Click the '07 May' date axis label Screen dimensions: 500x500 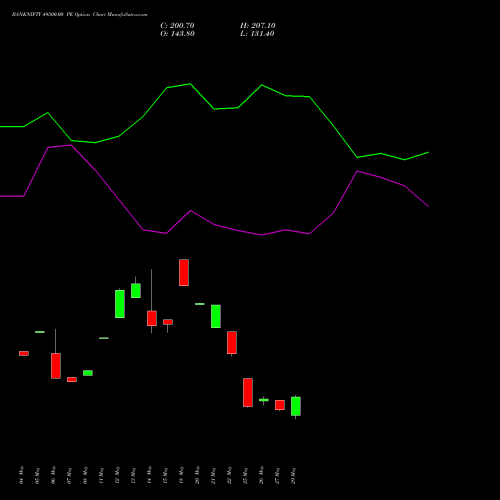pyautogui.click(x=69, y=475)
